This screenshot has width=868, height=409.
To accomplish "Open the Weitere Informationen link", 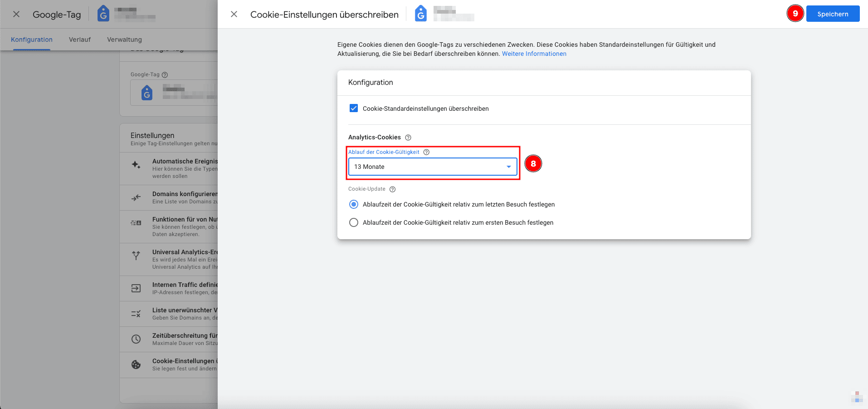I will tap(534, 54).
